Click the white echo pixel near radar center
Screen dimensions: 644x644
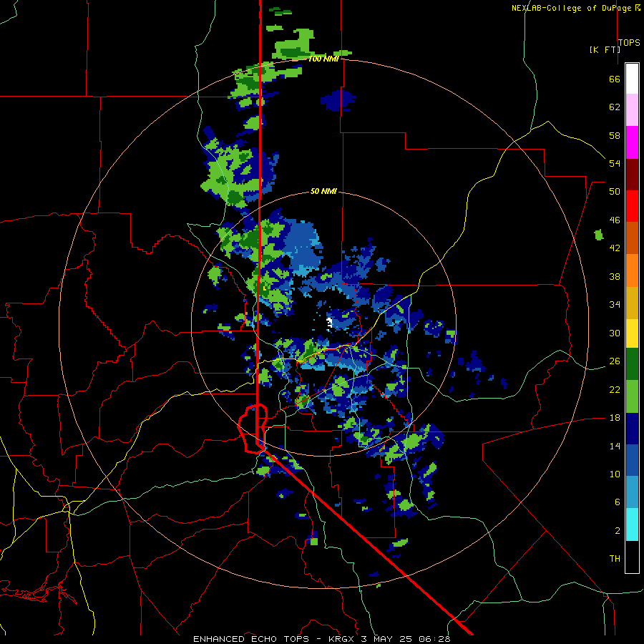(x=329, y=323)
